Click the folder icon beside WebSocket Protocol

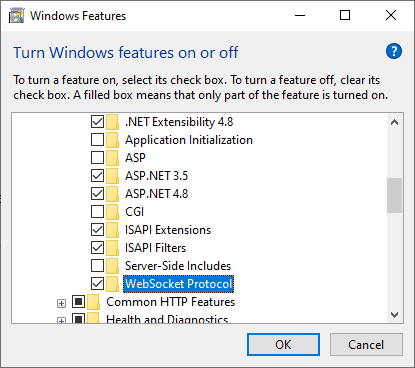(113, 284)
